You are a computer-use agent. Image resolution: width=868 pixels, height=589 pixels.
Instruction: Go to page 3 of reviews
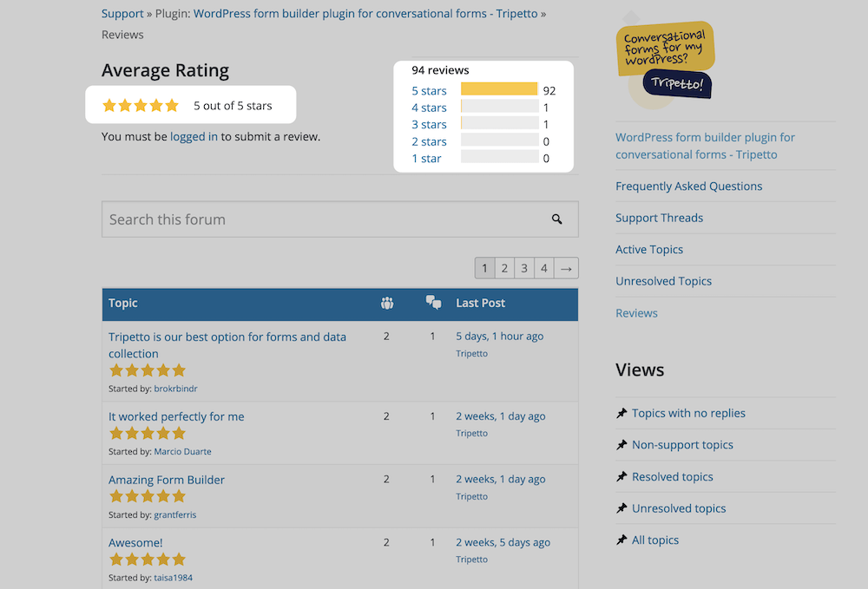click(x=524, y=268)
